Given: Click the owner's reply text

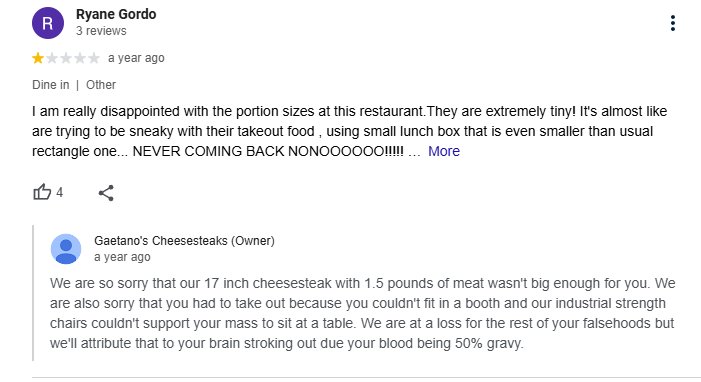Looking at the screenshot, I should tap(362, 313).
